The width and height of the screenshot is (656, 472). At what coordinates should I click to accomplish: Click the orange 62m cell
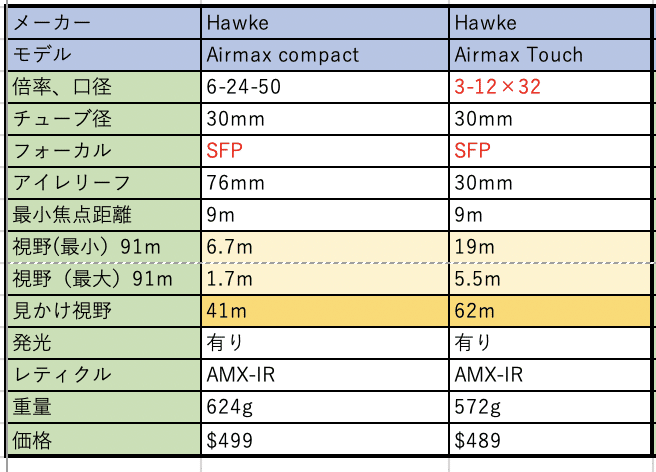point(550,311)
